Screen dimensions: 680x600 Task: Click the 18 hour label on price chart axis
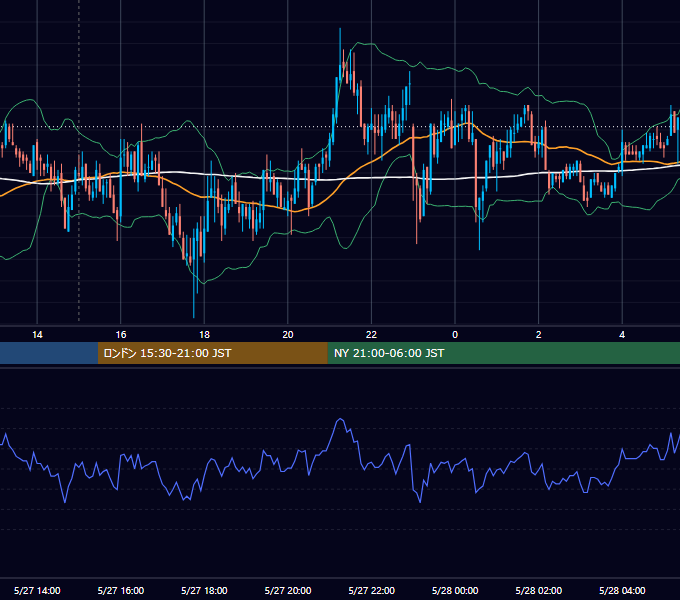click(x=204, y=335)
